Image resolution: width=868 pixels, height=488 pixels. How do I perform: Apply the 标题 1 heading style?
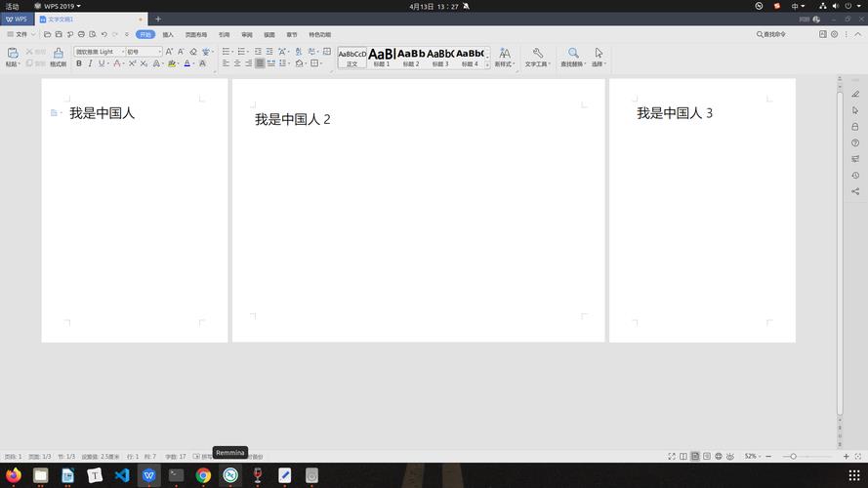381,57
